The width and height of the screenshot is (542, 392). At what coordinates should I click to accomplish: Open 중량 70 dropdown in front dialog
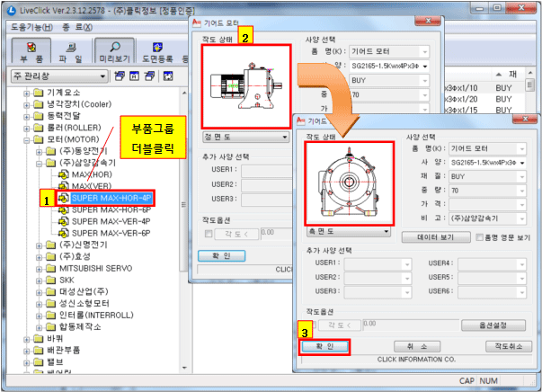[487, 191]
